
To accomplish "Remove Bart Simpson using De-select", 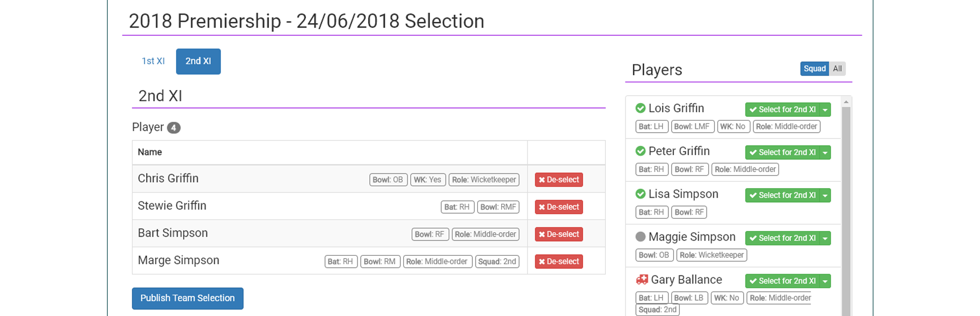I will coord(559,234).
